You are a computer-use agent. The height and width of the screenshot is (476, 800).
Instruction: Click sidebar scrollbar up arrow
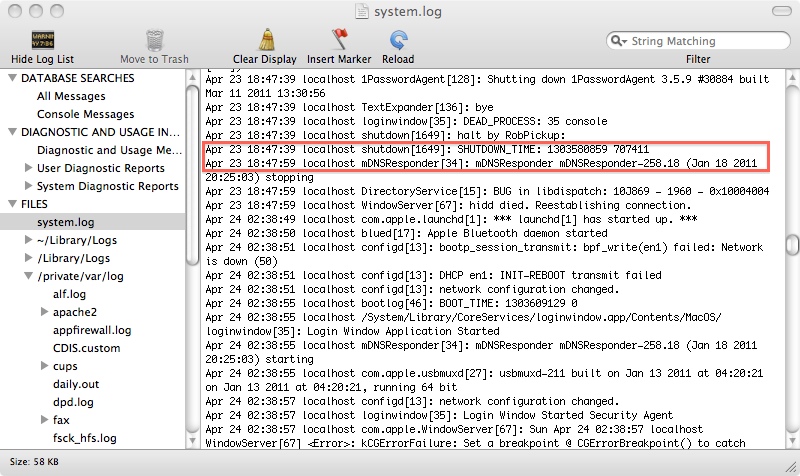click(192, 78)
